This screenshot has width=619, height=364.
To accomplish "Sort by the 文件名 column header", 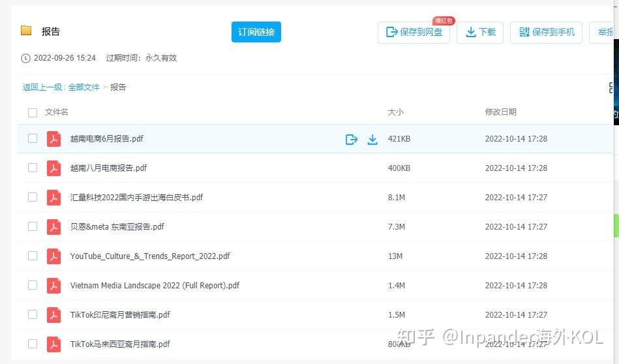I will pyautogui.click(x=57, y=112).
